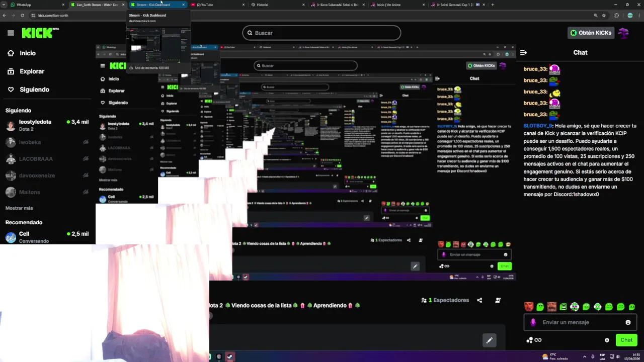Open Explorar from the left sidebar
Screen dimensions: 644x362
pyautogui.click(x=26, y=71)
